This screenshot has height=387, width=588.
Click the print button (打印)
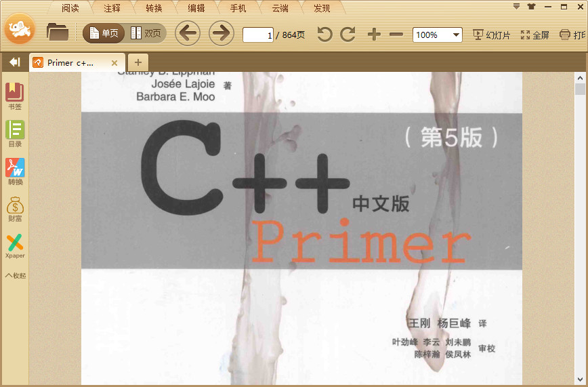[x=572, y=35]
